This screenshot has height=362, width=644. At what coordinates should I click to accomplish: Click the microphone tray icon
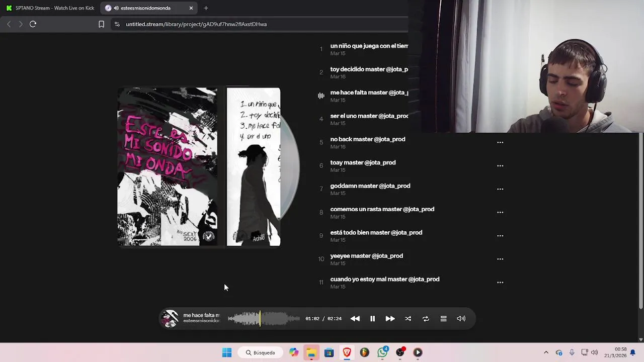tap(572, 352)
